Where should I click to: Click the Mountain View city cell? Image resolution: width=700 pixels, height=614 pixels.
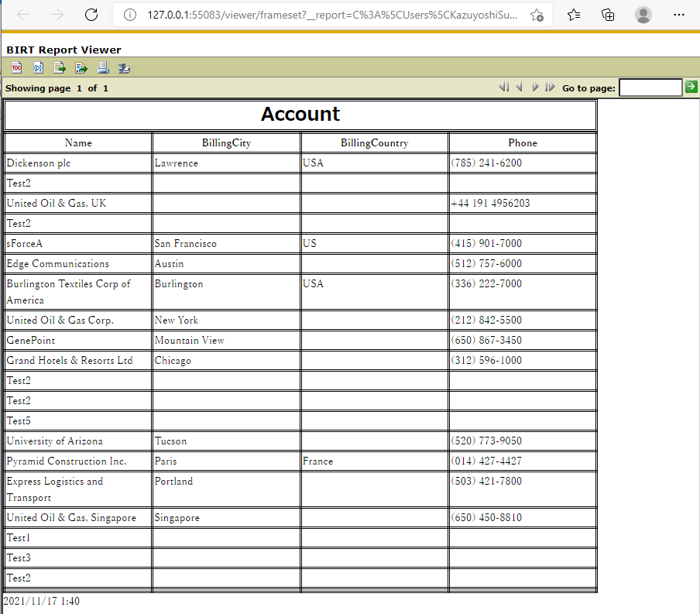(x=226, y=340)
